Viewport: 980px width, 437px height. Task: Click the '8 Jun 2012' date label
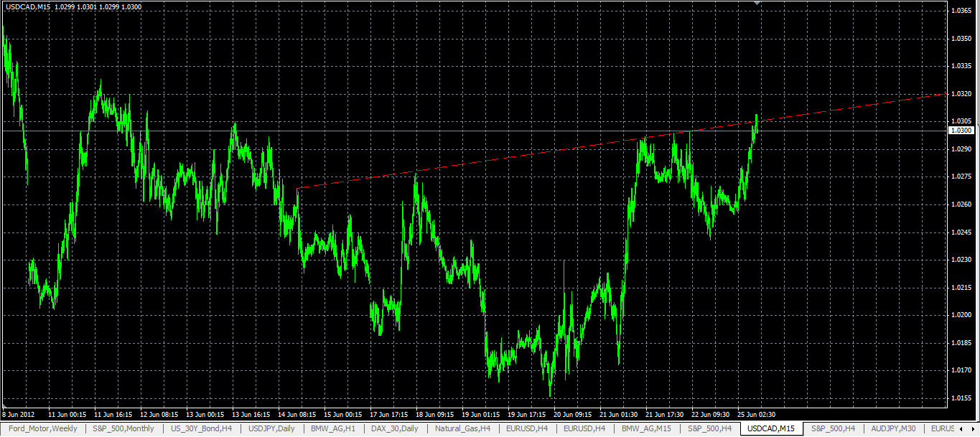point(18,415)
